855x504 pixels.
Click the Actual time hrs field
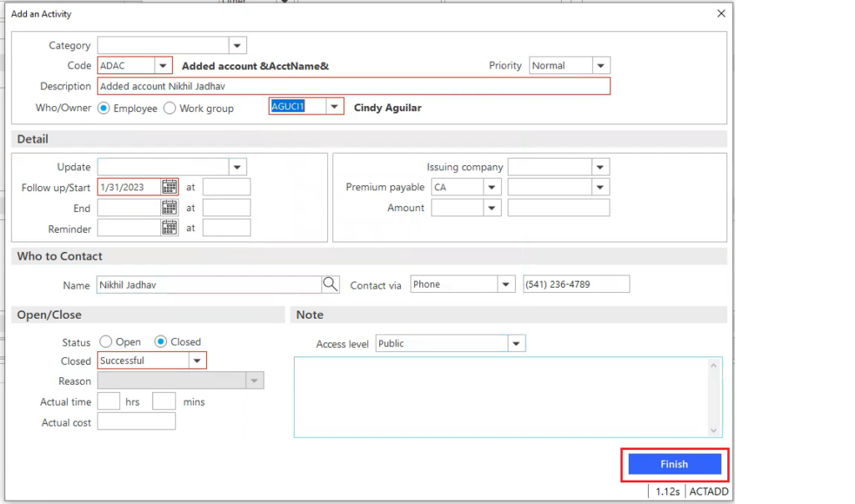tap(109, 401)
